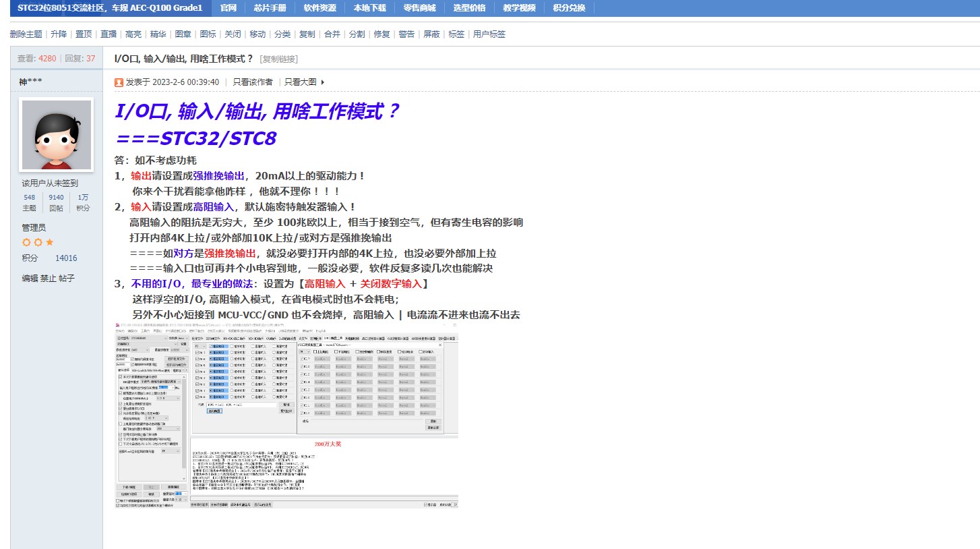
Task: Open the cartoon avatar of user 神***
Action: click(x=56, y=135)
